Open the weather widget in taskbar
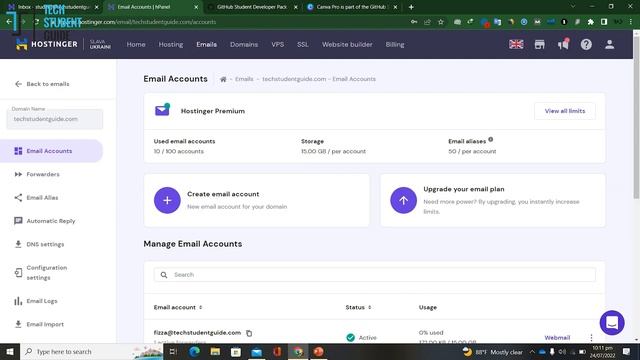Screen dimensions: 640x360 [x=493, y=351]
